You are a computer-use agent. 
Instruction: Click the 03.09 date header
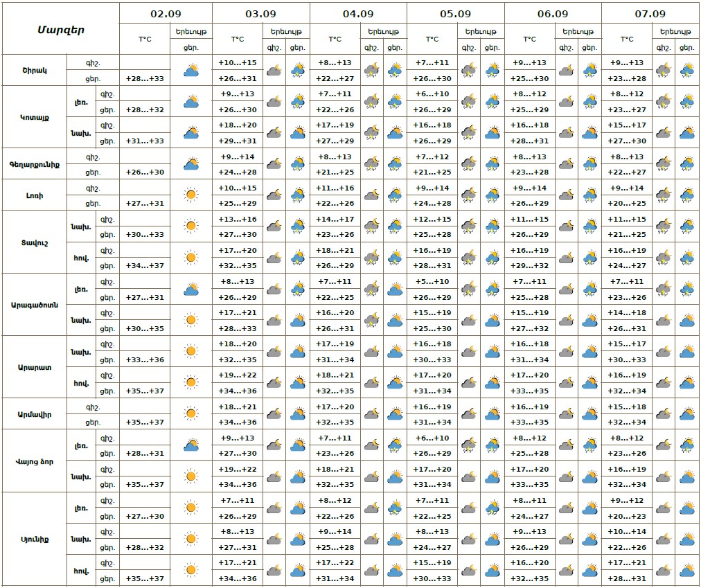tap(260, 14)
